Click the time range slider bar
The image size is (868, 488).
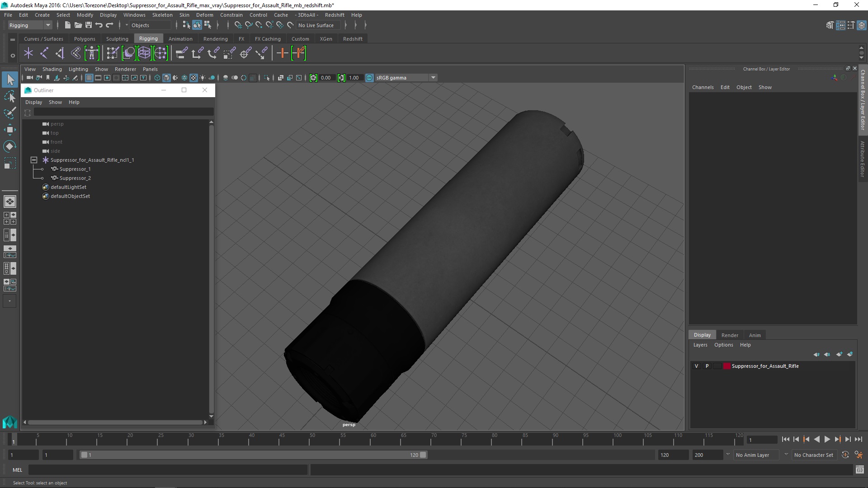253,455
